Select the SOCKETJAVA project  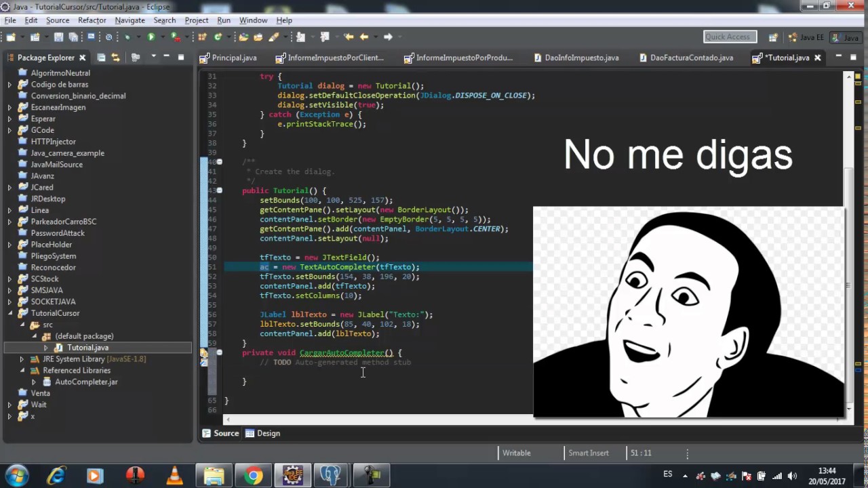click(x=53, y=302)
